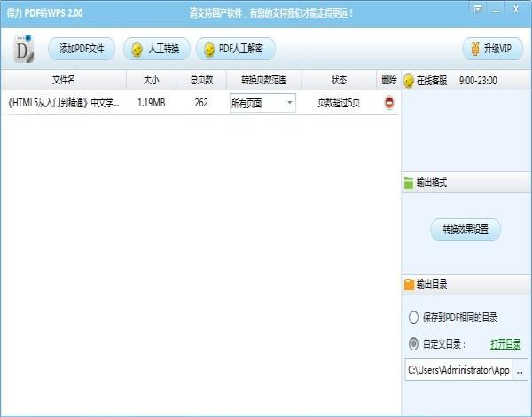Viewport: 532px width, 417px height.
Task: Open 人工转换 manual conversion
Action: tap(156, 49)
